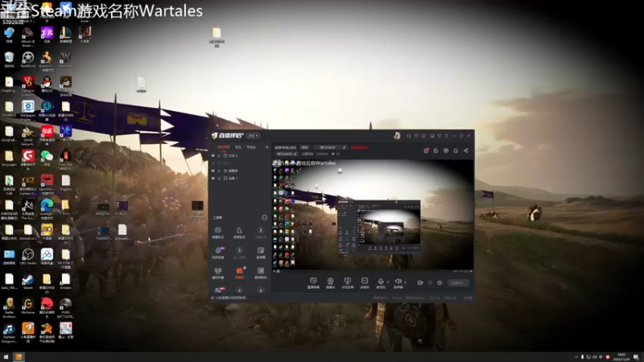
Task: Open the notification center on taskbar
Action: [x=636, y=357]
